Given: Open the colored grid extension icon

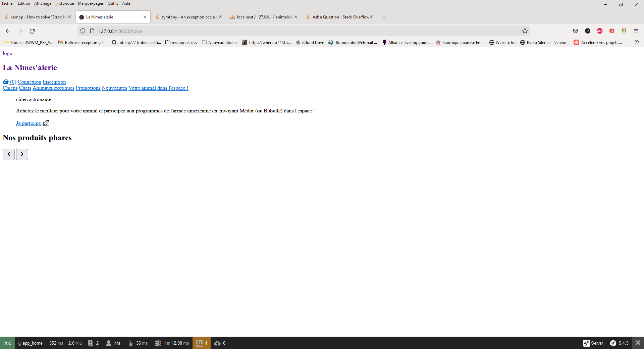Looking at the screenshot, I should pyautogui.click(x=624, y=31).
